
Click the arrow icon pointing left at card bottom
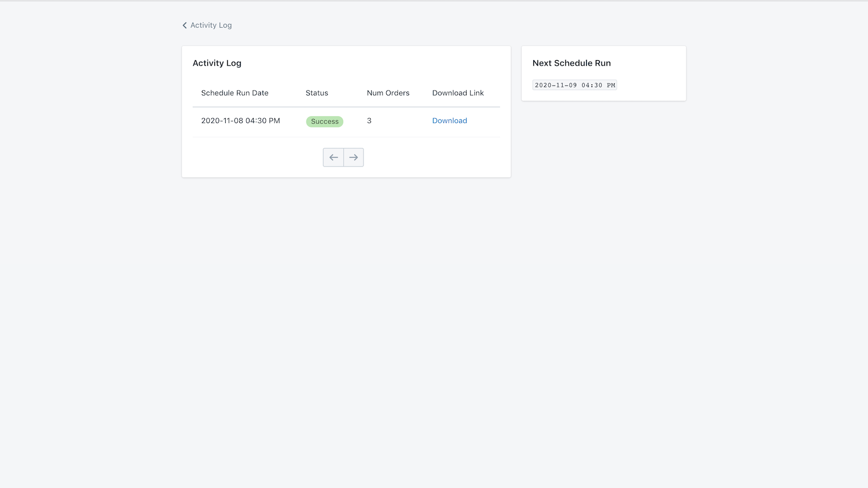point(333,157)
